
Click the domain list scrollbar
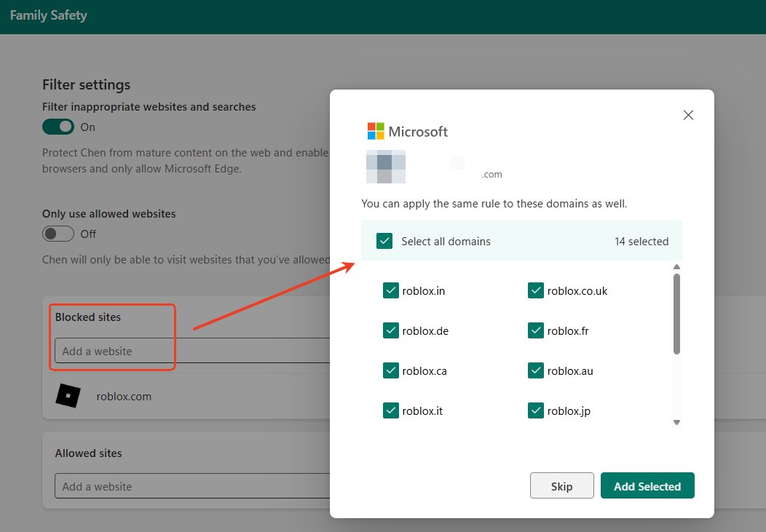tap(676, 320)
